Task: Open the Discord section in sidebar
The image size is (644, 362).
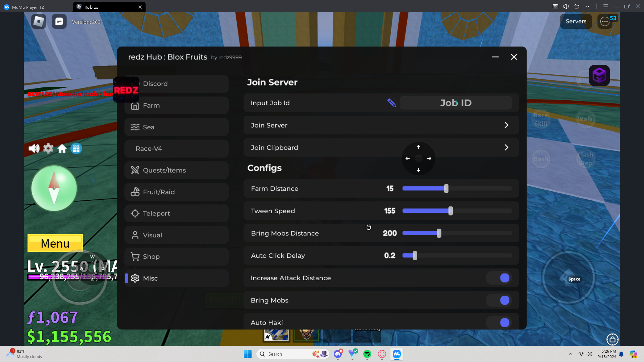Action: tap(177, 84)
